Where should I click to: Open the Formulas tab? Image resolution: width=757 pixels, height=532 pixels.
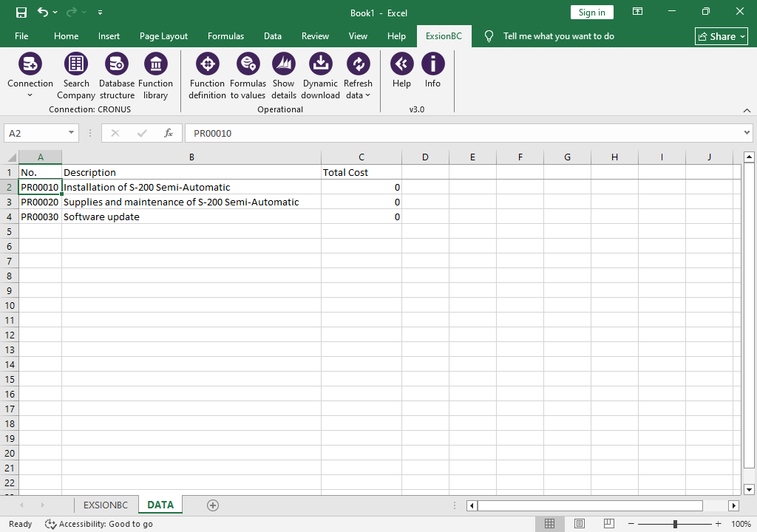coord(225,36)
